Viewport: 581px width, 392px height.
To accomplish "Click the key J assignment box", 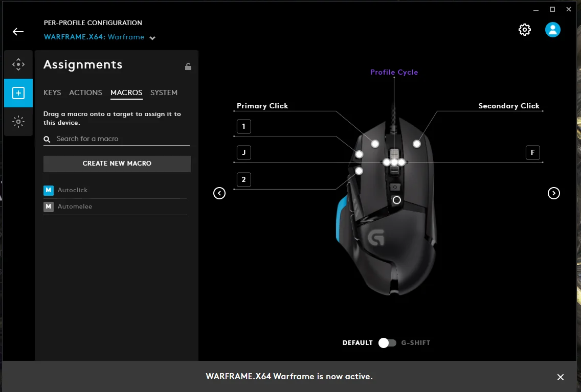I will click(x=244, y=152).
